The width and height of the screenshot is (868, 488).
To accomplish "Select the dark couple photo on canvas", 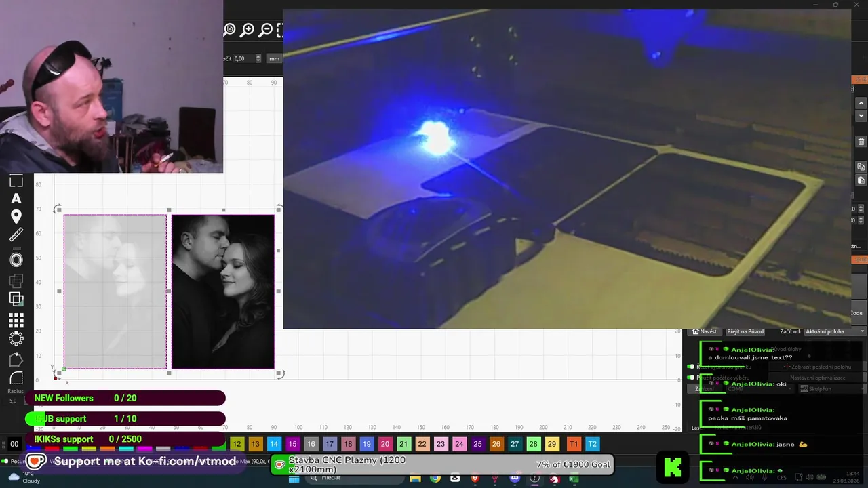I will (x=223, y=291).
